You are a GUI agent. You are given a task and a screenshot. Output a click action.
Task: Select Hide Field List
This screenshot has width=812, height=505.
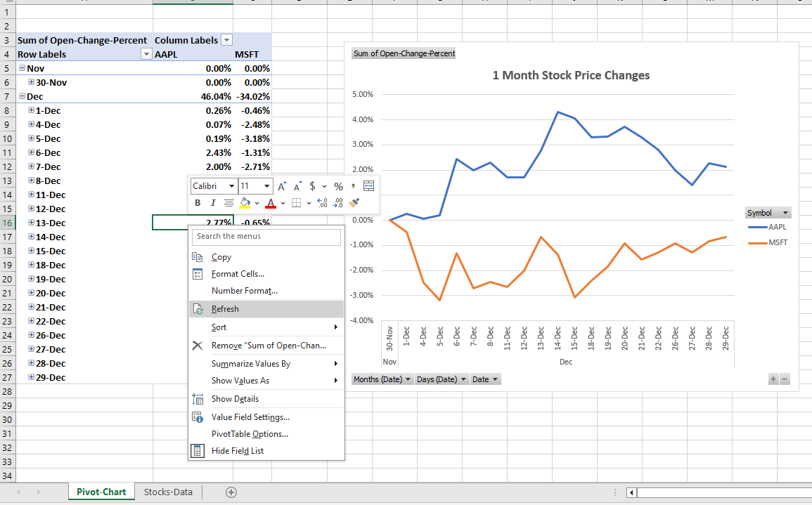click(x=266, y=451)
